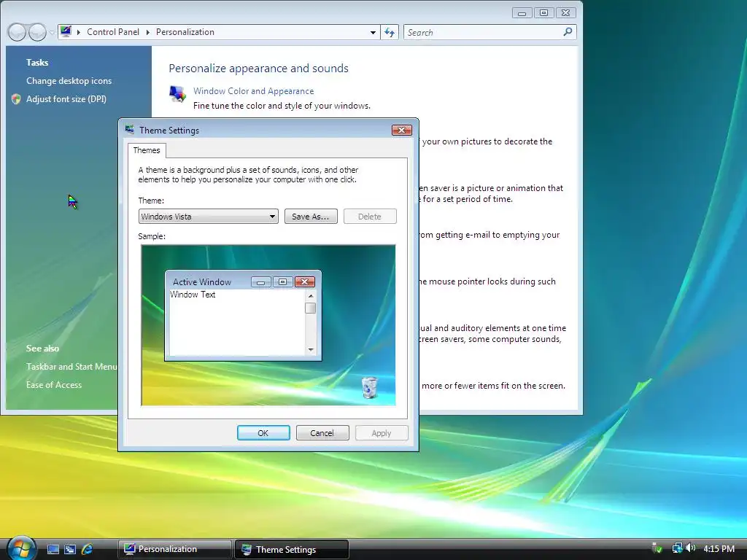Viewport: 747px width, 560px height.
Task: Click the computer icon in address bar
Action: (66, 32)
